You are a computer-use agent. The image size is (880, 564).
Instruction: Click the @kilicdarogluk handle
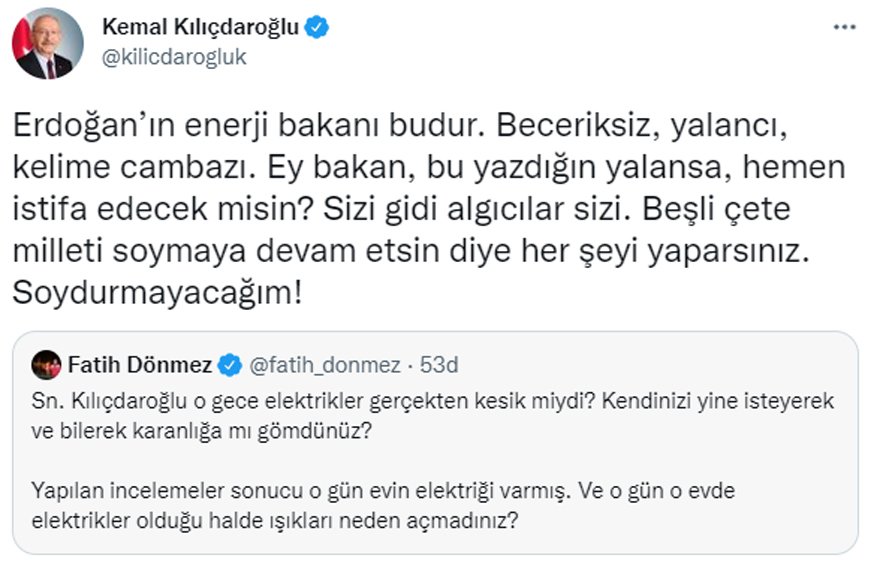[174, 56]
